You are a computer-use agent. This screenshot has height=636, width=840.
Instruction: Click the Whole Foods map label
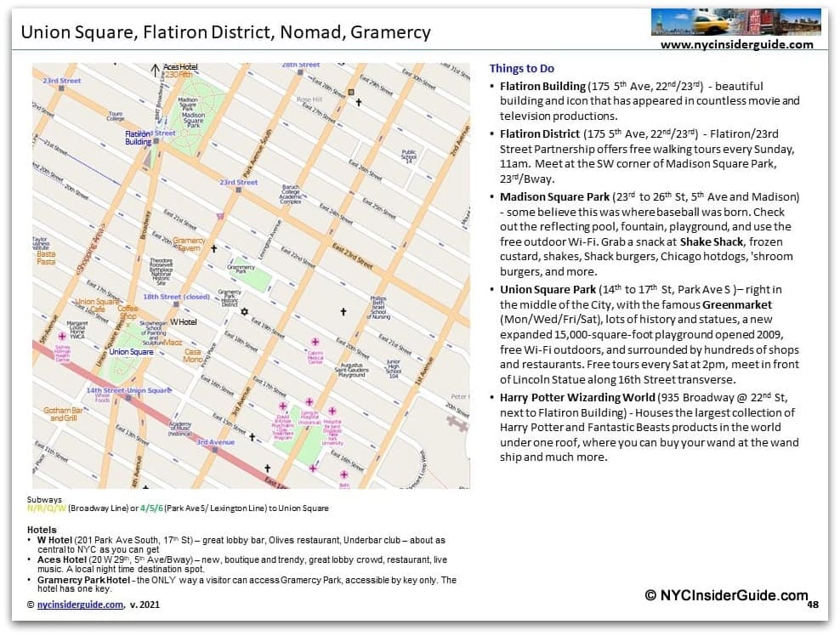(102, 398)
